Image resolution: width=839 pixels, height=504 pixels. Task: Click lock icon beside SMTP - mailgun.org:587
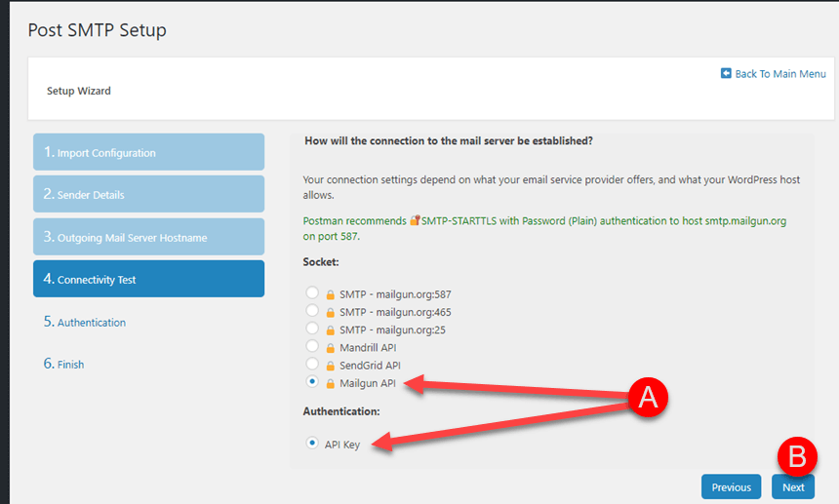pyautogui.click(x=330, y=294)
